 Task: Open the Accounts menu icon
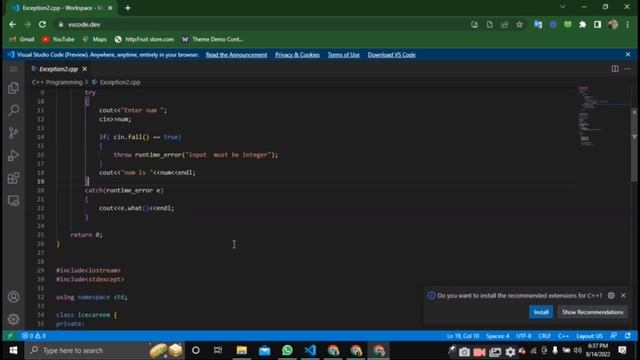point(13,297)
